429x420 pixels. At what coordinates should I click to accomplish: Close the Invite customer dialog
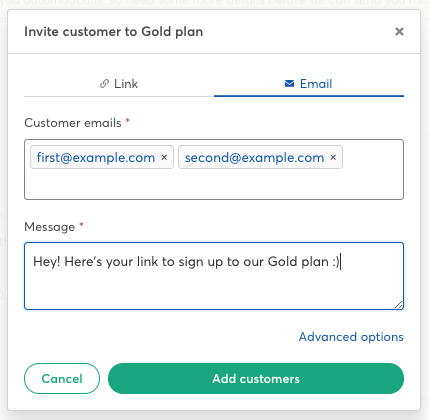coord(399,32)
